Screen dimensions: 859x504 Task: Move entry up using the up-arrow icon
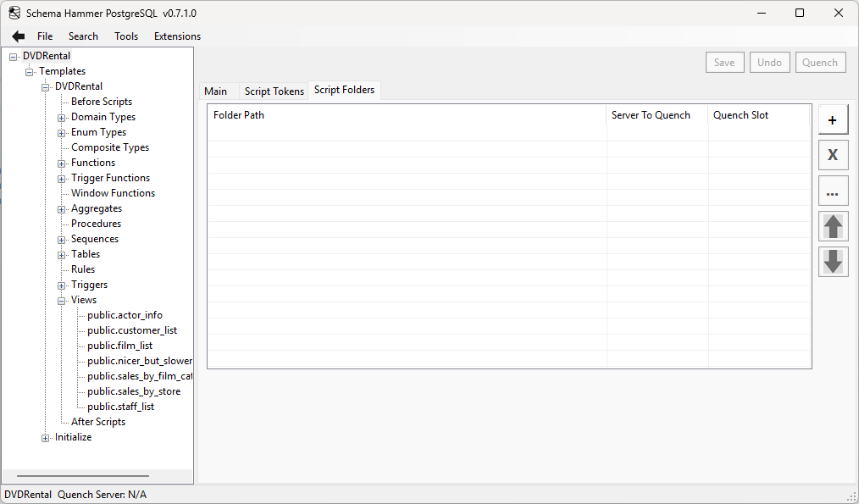click(833, 226)
